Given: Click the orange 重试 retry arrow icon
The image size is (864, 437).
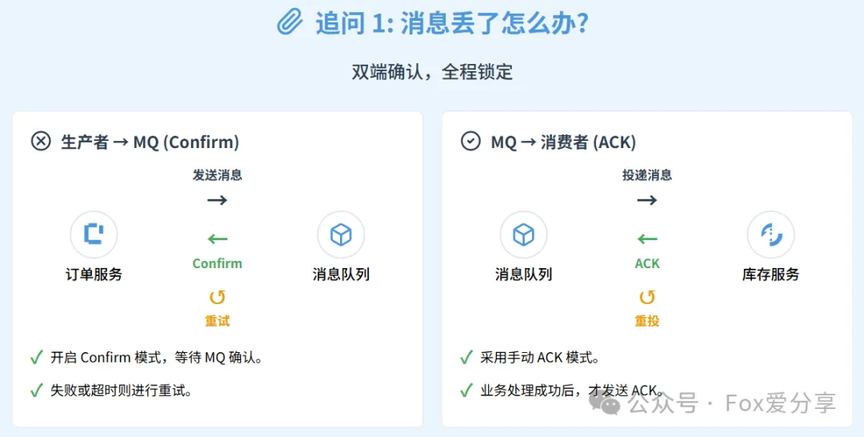Looking at the screenshot, I should click(x=217, y=297).
